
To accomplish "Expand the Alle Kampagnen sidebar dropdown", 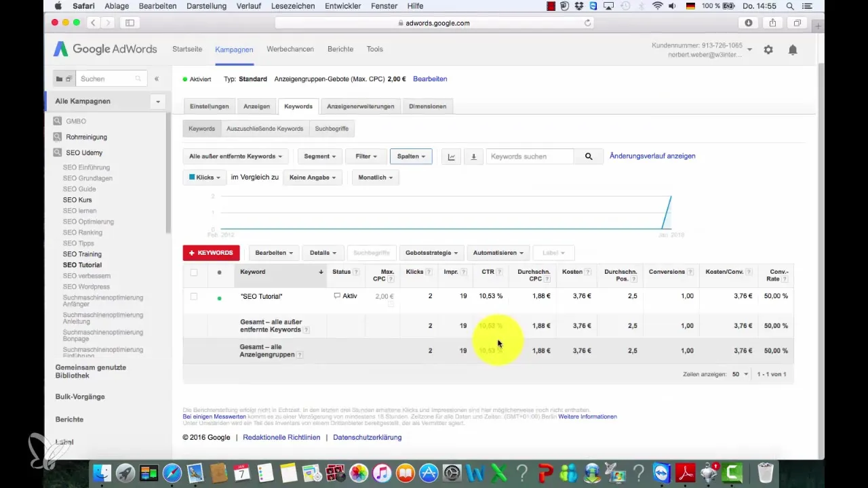I will point(158,102).
